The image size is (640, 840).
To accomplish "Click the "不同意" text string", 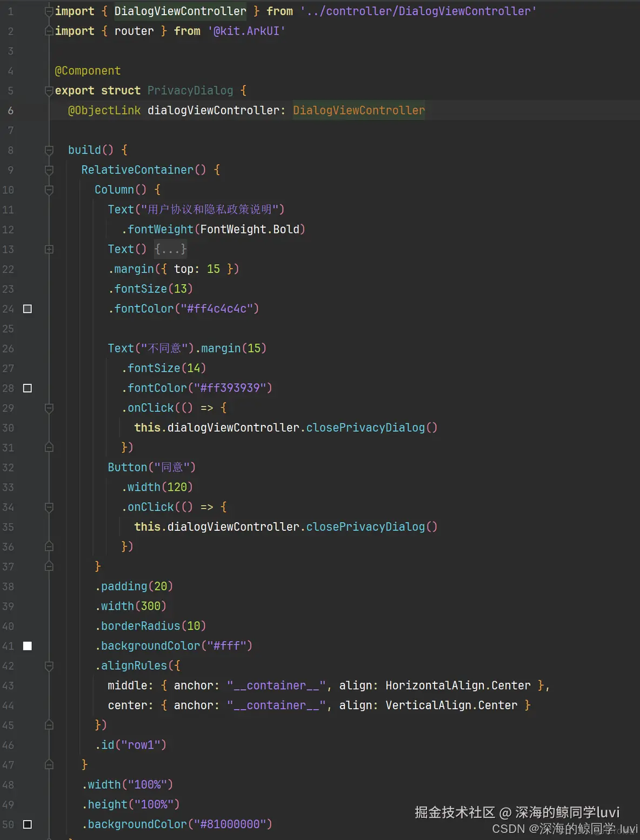I will [x=164, y=349].
